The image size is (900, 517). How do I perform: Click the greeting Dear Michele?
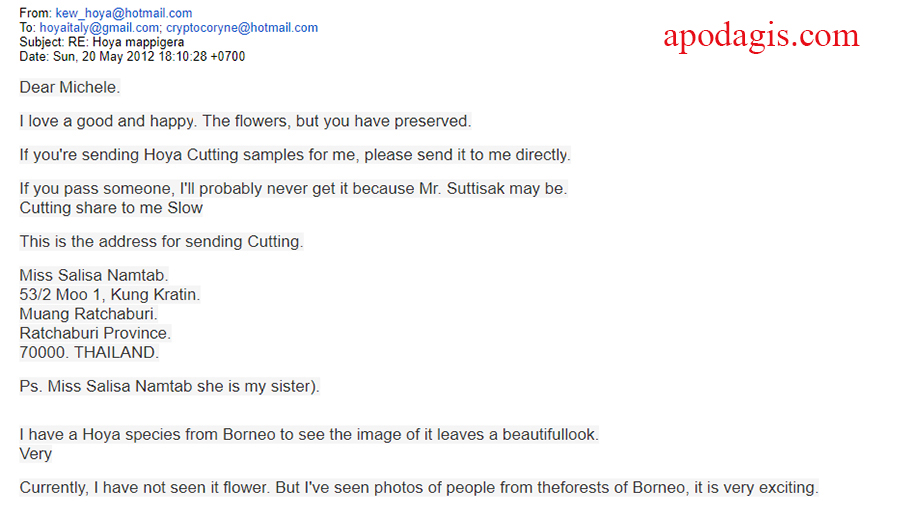coord(69,87)
